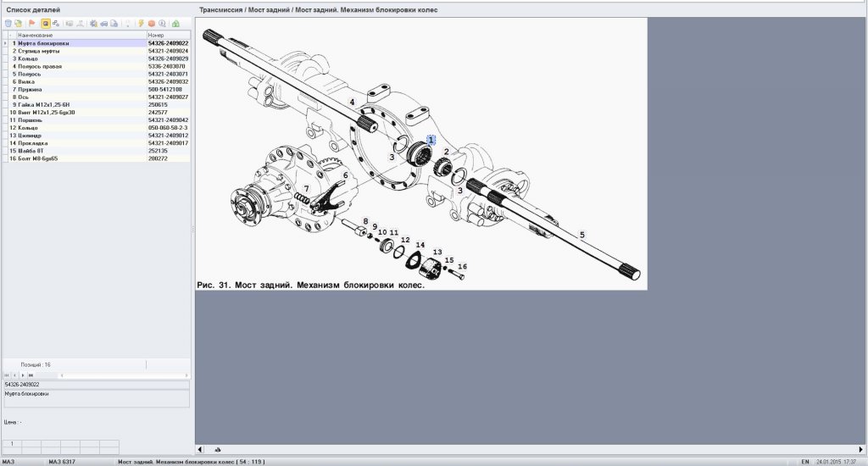Click callout 13 on the diagram
The height and width of the screenshot is (466, 868).
(437, 252)
